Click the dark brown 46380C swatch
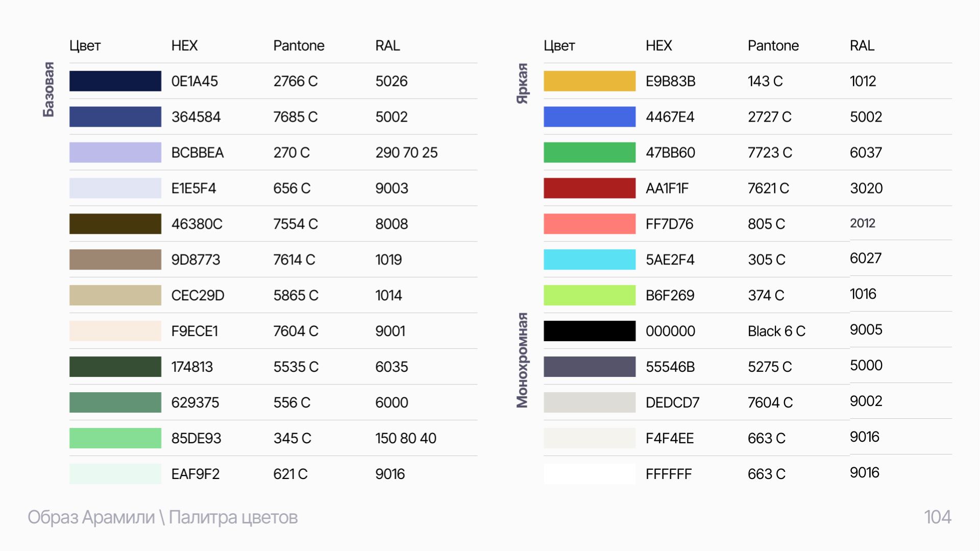 click(x=115, y=224)
